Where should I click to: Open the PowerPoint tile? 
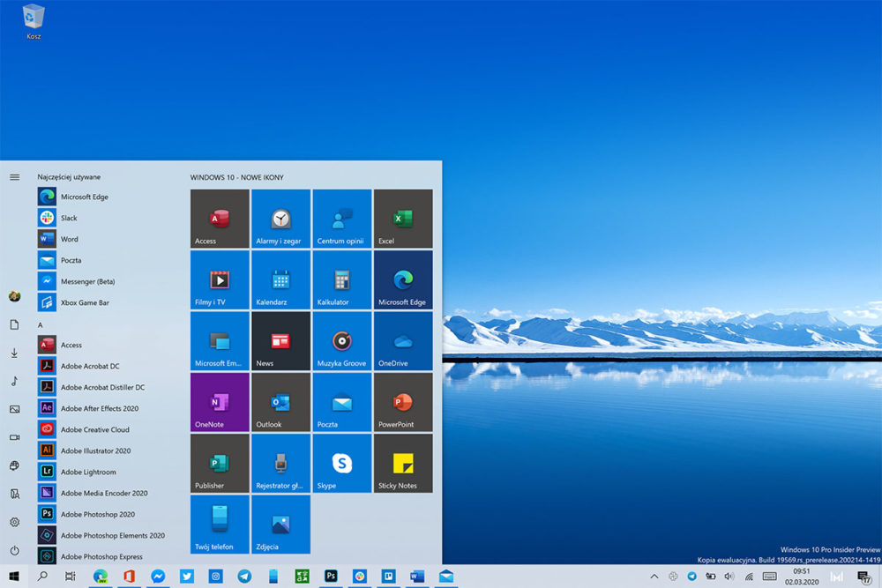[x=403, y=403]
